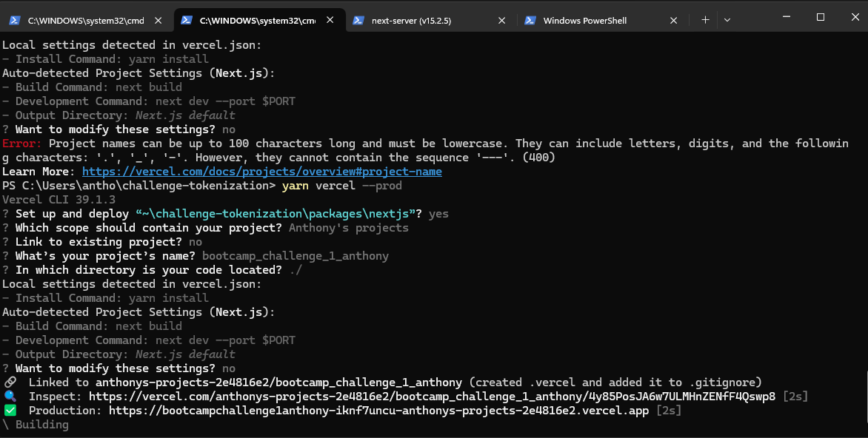
Task: Click the paperclip icon beside the Linked line
Action: pos(9,382)
